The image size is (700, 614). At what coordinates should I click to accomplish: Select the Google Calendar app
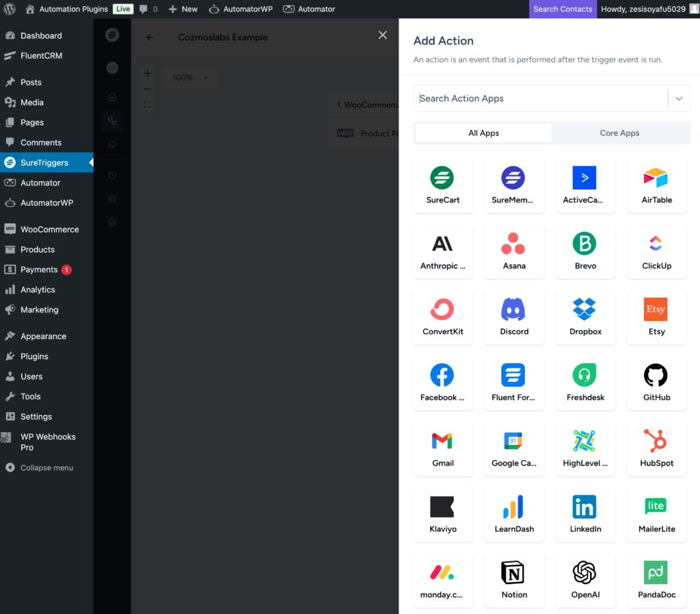[514, 449]
